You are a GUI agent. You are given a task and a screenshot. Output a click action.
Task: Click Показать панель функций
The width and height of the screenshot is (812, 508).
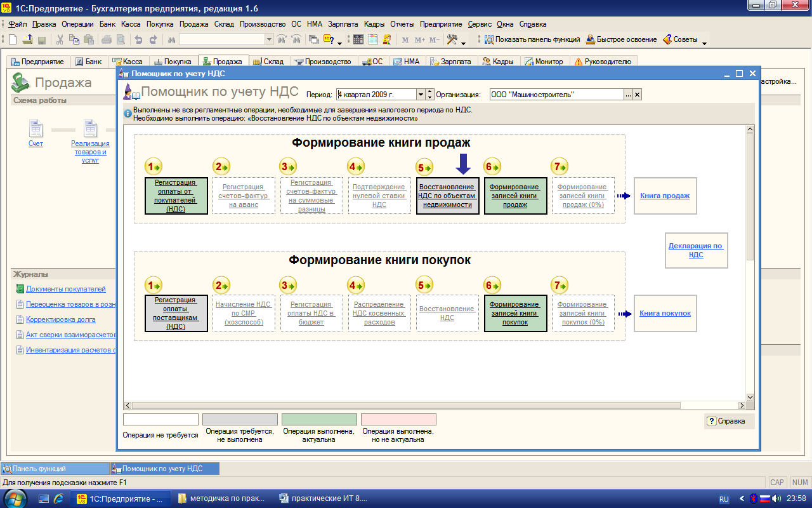tap(532, 39)
